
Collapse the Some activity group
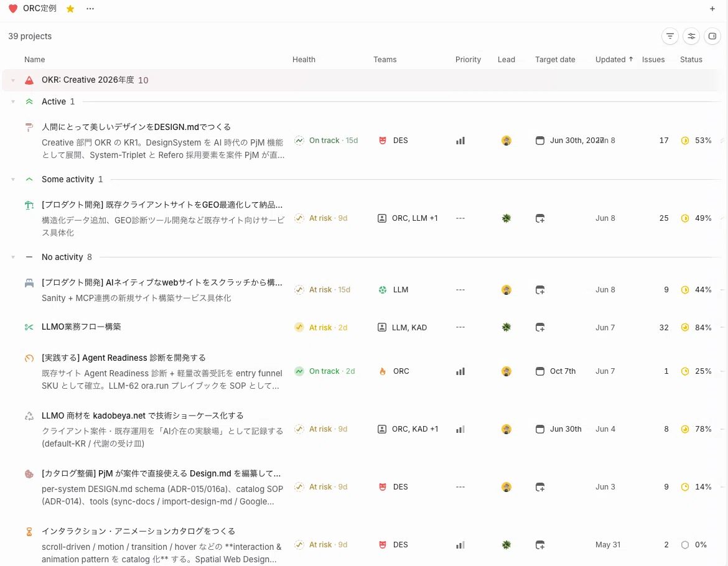pyautogui.click(x=13, y=180)
